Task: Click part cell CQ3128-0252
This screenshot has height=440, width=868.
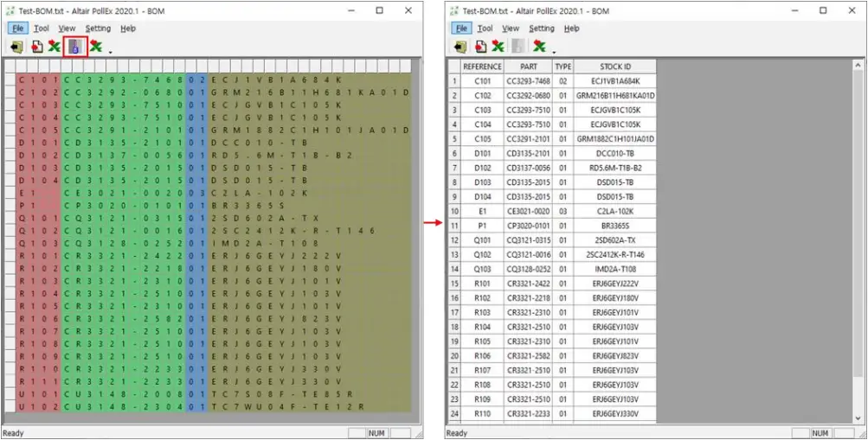Action: point(529,269)
